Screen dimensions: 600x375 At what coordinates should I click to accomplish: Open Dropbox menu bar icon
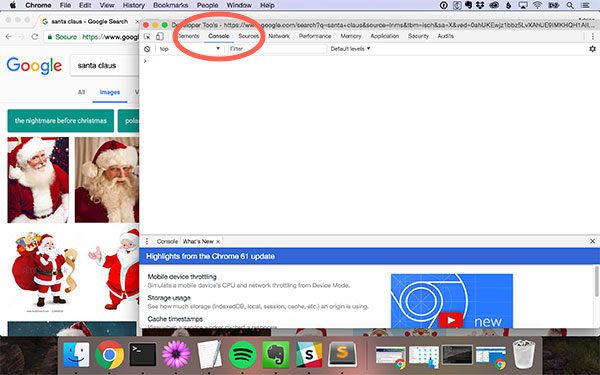(x=480, y=5)
